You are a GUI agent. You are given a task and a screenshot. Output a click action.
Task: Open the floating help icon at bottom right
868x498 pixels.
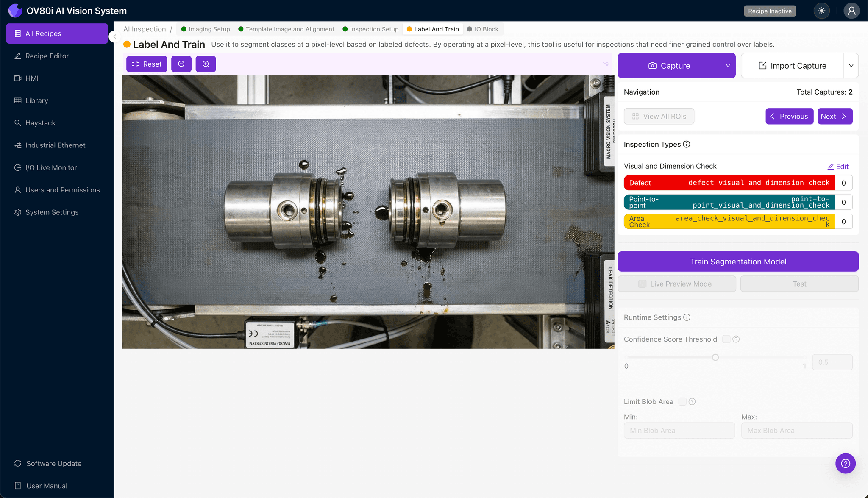tap(846, 463)
